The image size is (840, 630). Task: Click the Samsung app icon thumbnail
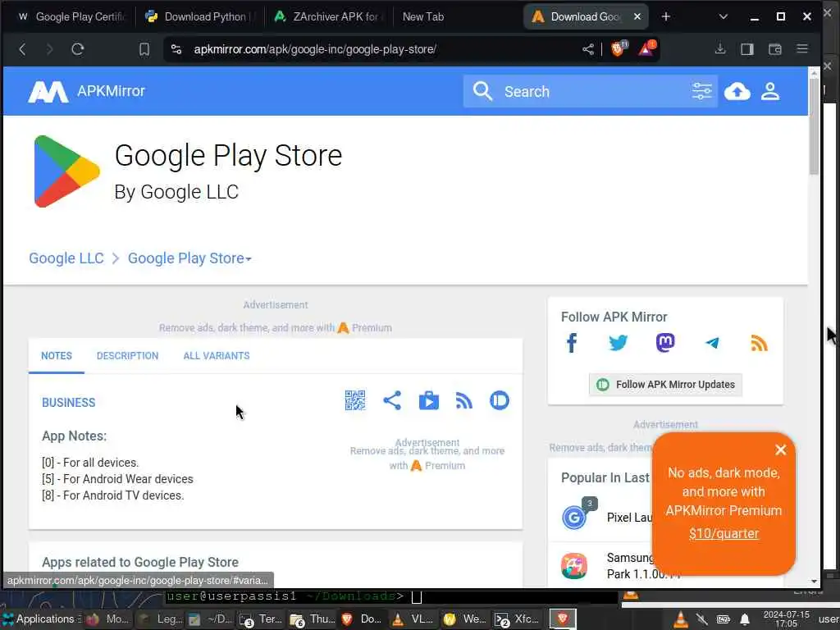(573, 566)
